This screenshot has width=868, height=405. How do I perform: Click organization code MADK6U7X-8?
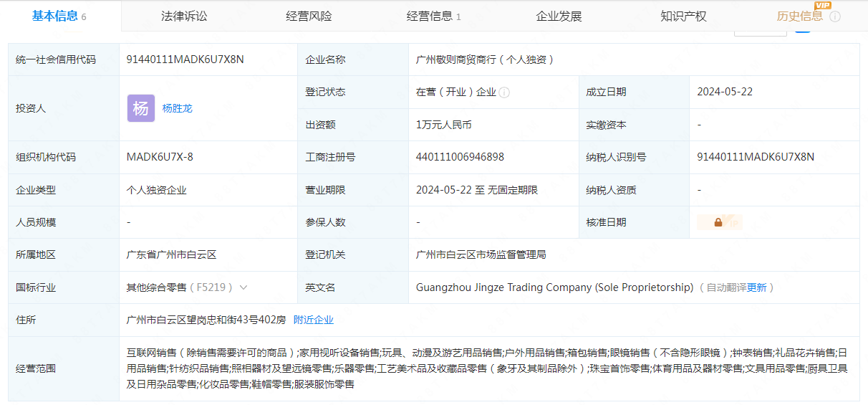coord(160,157)
